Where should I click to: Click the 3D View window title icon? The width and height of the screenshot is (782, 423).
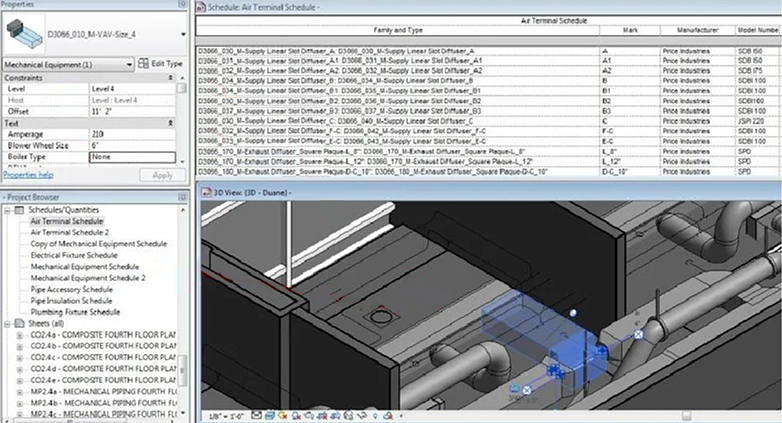(x=207, y=189)
